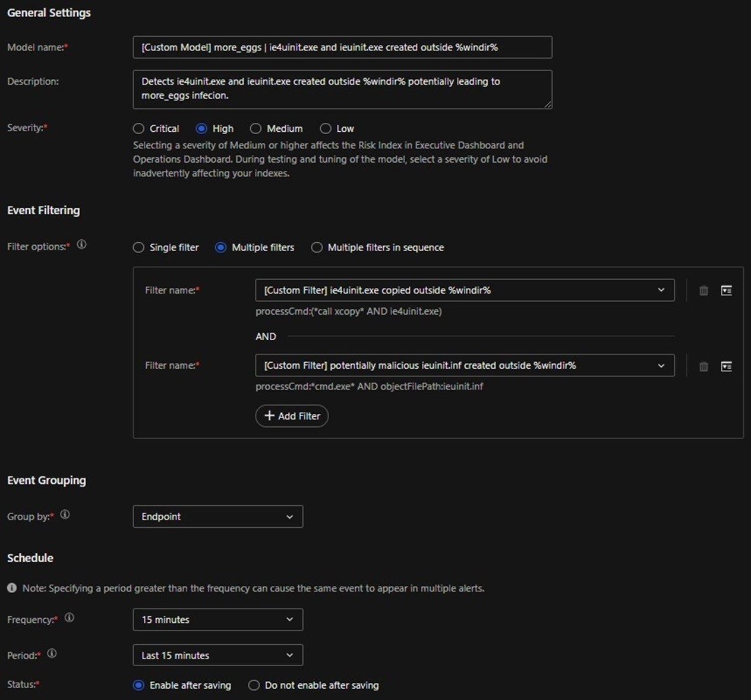Image resolution: width=751 pixels, height=700 pixels.
Task: Select Do not enable after saving
Action: point(254,685)
